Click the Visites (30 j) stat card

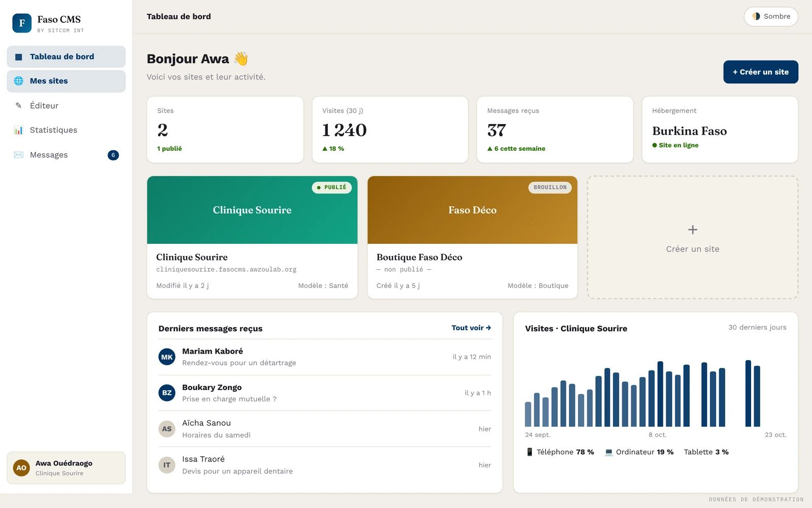coord(390,130)
